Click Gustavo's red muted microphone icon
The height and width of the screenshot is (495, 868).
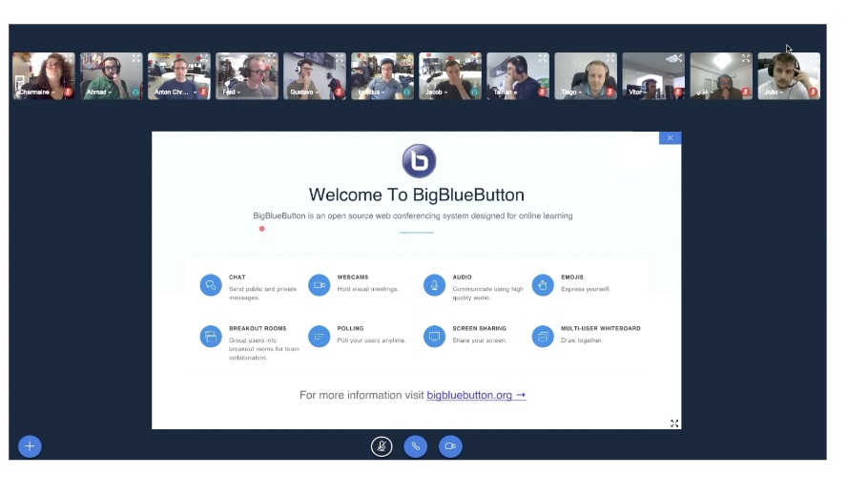coord(339,92)
